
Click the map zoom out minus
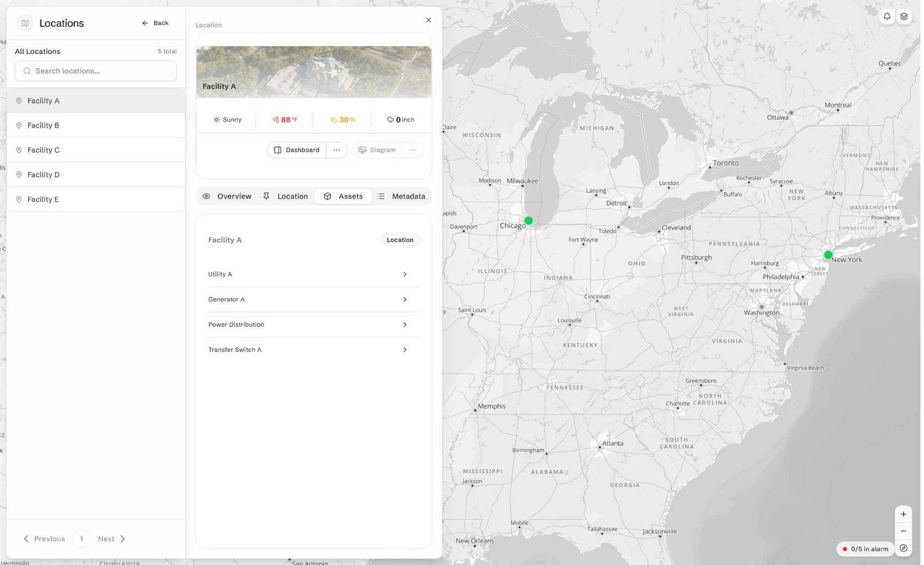[903, 531]
